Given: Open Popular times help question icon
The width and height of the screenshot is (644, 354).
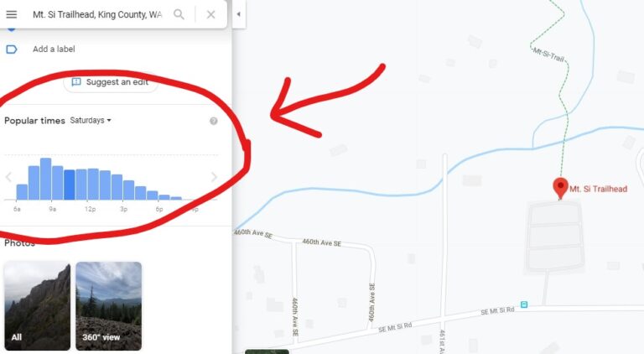Looking at the screenshot, I should coord(214,121).
